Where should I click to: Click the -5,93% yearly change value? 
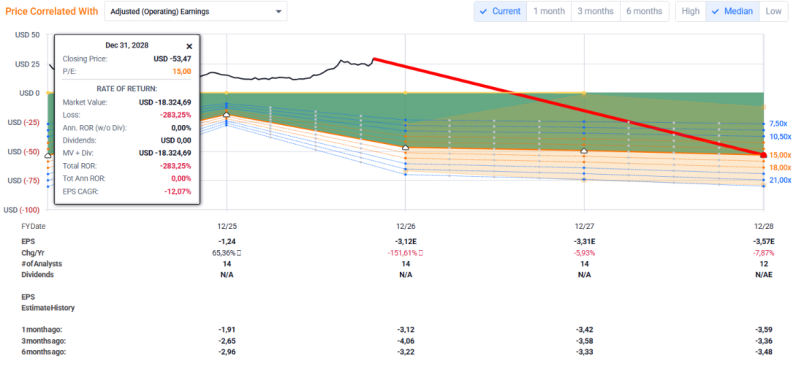coord(585,253)
